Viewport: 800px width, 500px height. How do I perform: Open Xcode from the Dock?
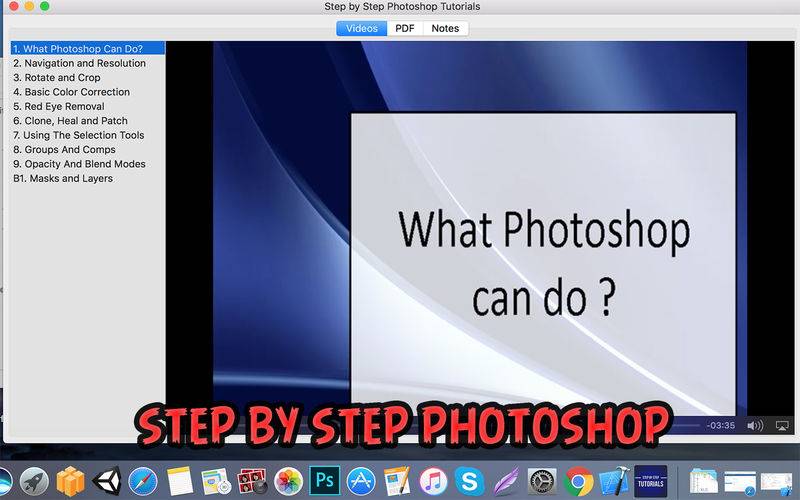pos(614,481)
